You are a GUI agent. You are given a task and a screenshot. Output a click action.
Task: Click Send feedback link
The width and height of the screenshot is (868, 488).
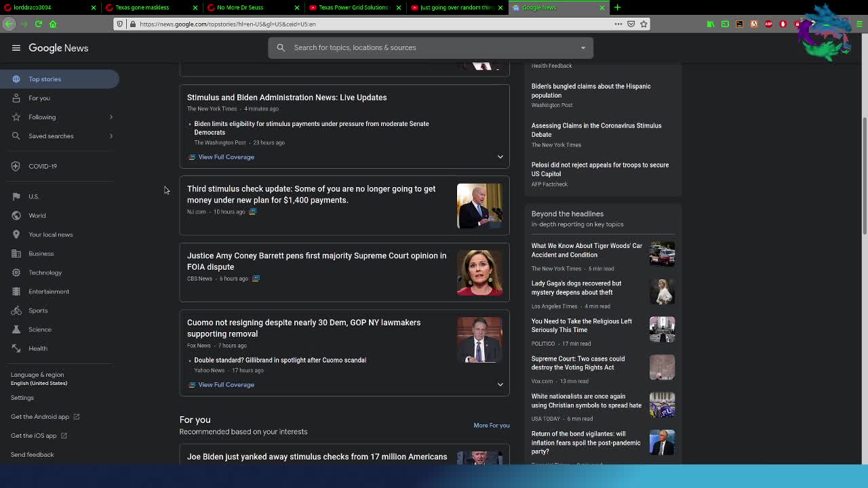[x=32, y=455]
